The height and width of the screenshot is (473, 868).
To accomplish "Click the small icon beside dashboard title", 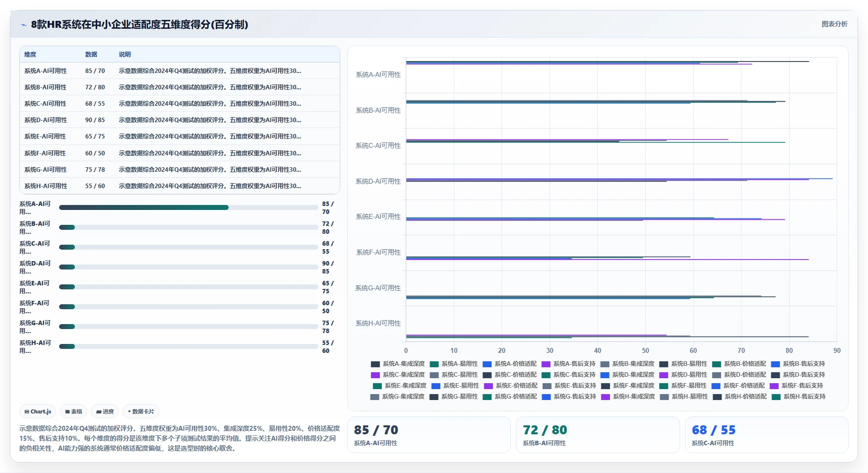I will 23,25.
